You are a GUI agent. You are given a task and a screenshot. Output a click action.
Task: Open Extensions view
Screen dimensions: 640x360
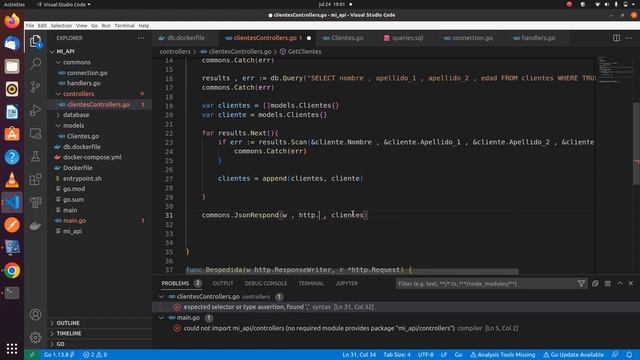(x=36, y=179)
